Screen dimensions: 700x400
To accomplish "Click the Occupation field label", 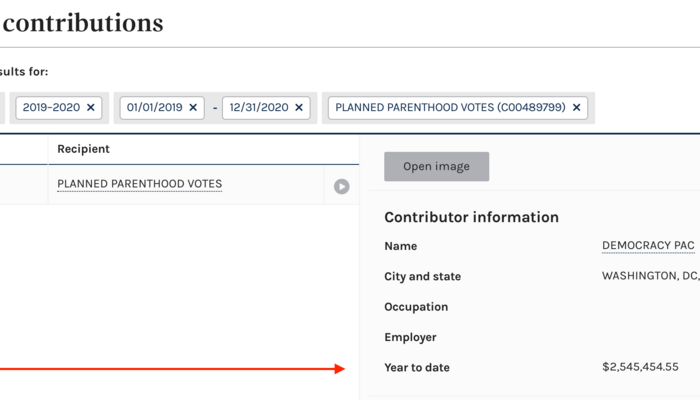I will (x=416, y=307).
